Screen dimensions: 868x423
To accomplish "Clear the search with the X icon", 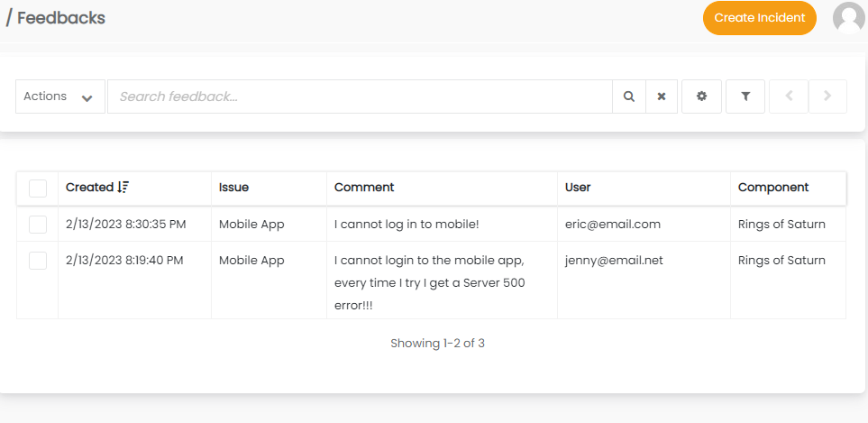I will tap(662, 97).
